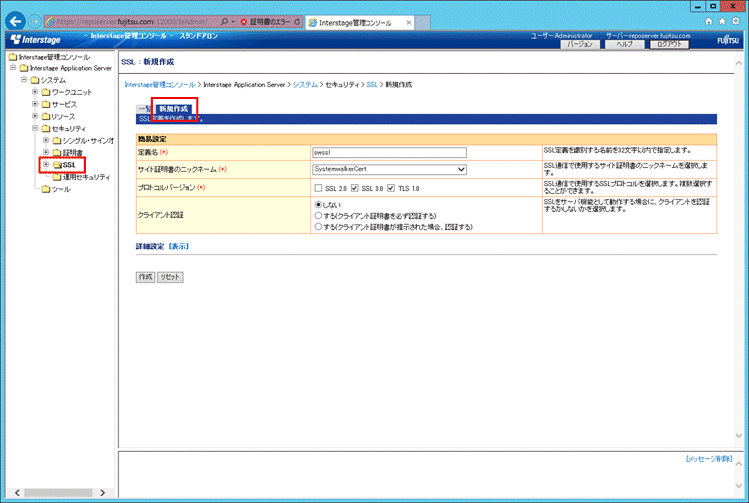Expand the ワークユニット tree node
The width and height of the screenshot is (749, 503).
(35, 91)
